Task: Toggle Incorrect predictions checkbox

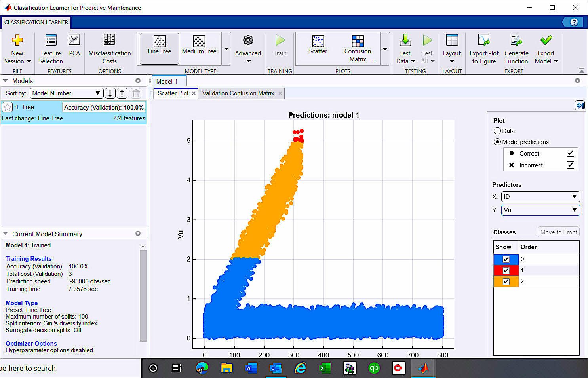Action: 571,165
